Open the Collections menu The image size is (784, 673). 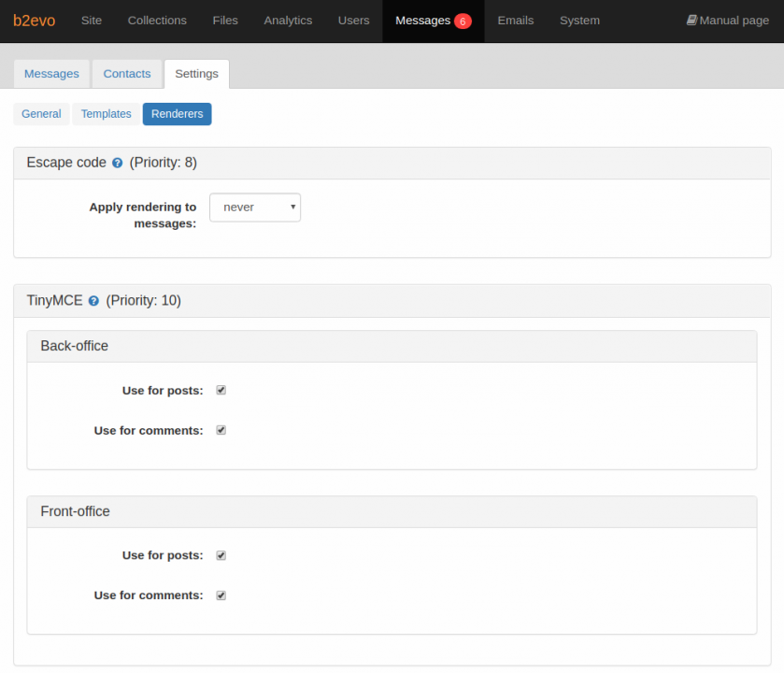tap(157, 21)
